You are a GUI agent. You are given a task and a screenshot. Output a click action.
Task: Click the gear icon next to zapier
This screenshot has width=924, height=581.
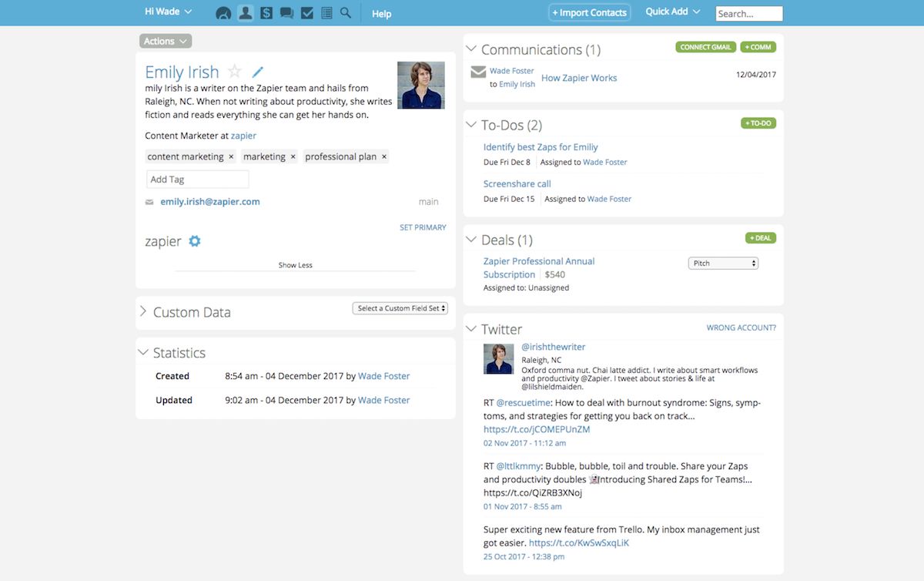[195, 241]
